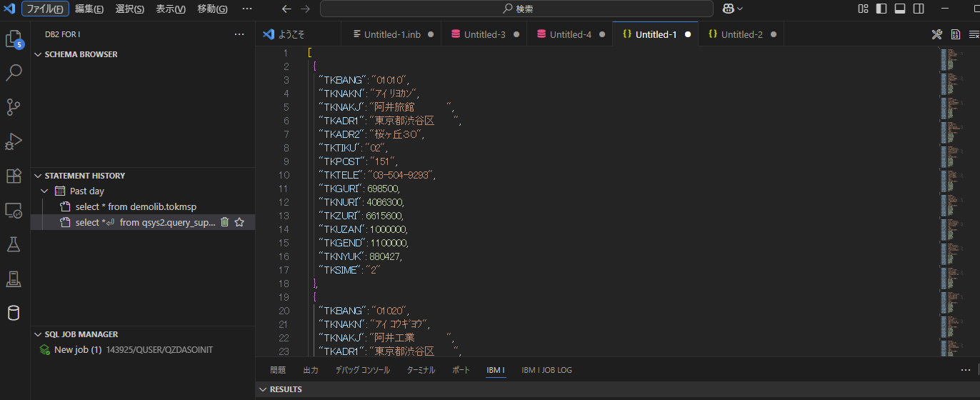Open the 選択(S) menu
Image resolution: width=980 pixels, height=400 pixels.
click(x=130, y=9)
